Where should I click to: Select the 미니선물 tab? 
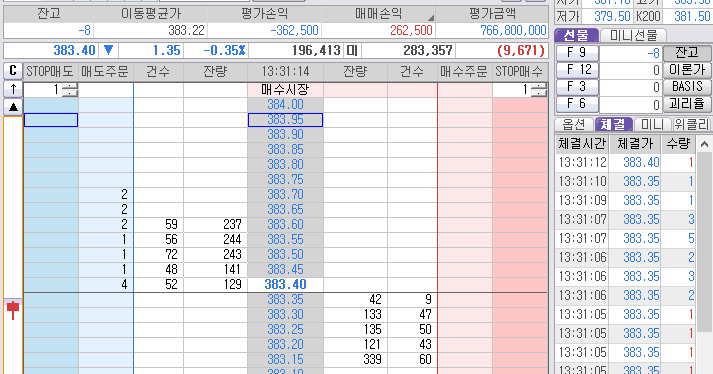633,35
